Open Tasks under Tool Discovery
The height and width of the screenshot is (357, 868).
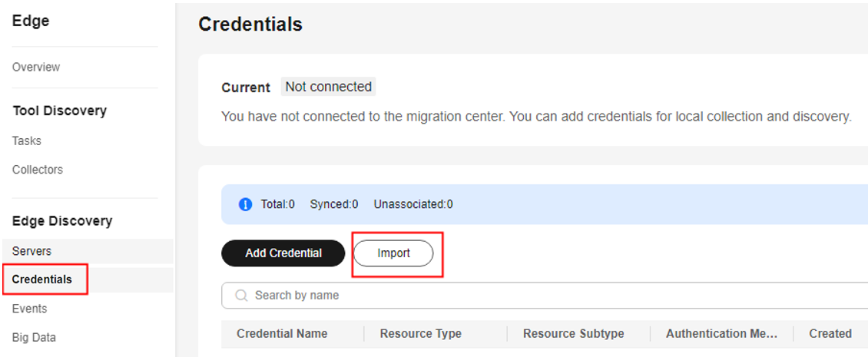click(x=27, y=140)
